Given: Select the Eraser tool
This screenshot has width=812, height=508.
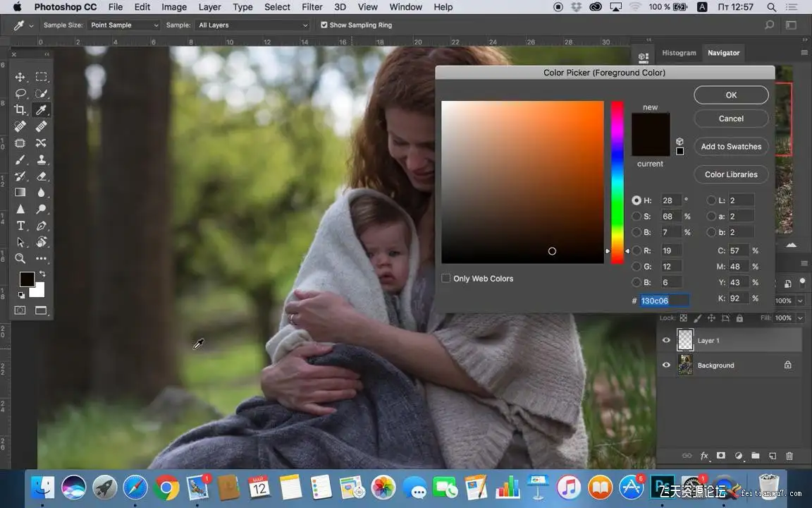Looking at the screenshot, I should [42, 176].
